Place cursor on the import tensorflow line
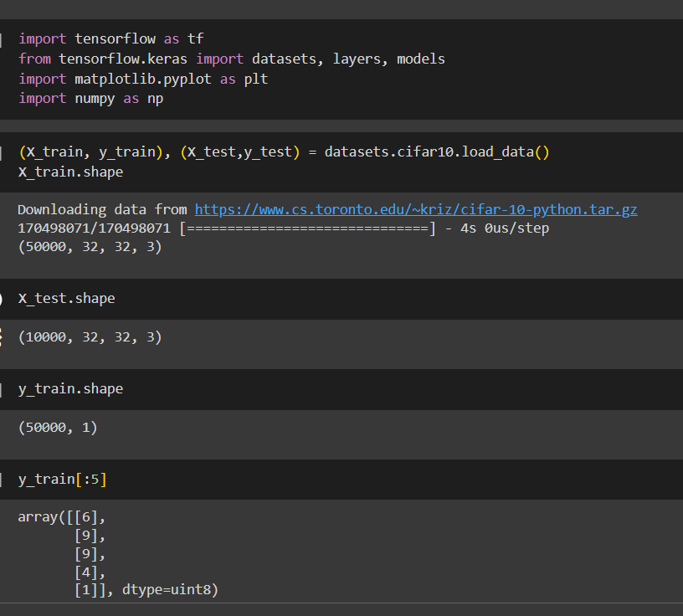 point(110,39)
